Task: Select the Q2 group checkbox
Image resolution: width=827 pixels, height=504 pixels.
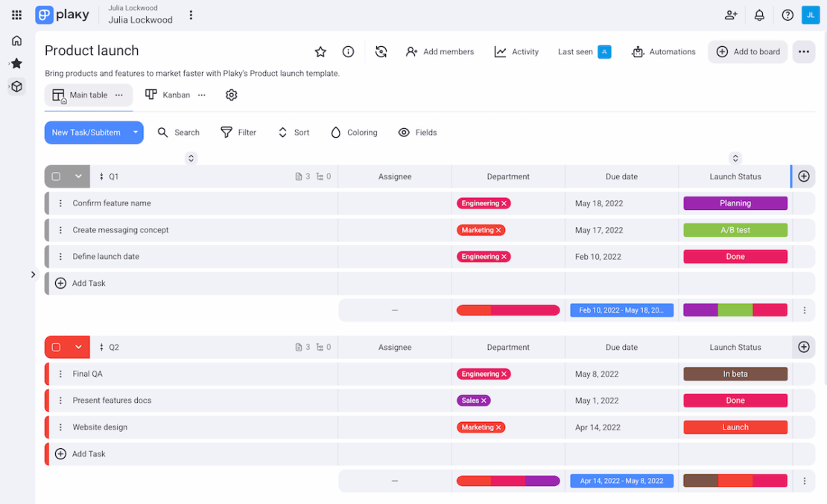Action: 56,347
